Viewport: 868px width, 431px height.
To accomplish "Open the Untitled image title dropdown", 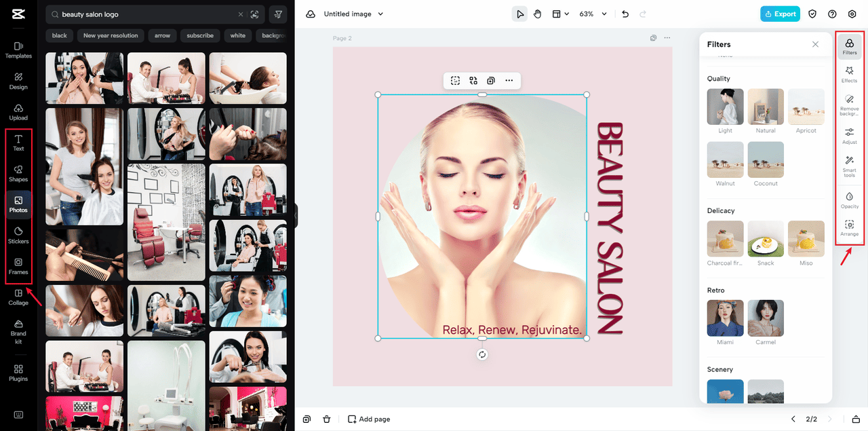I will click(353, 14).
